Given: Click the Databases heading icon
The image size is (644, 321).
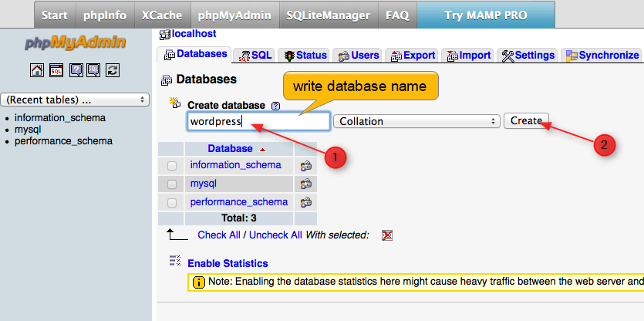Looking at the screenshot, I should pyautogui.click(x=167, y=80).
